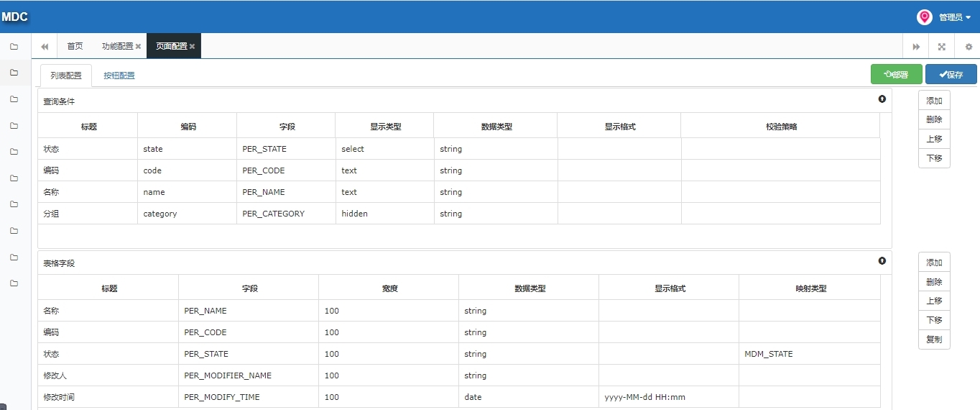The height and width of the screenshot is (410, 980).
Task: Click the blue 保存 button
Action: pos(951,74)
